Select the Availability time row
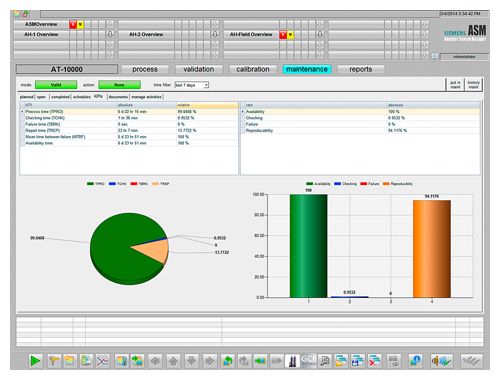The height and width of the screenshot is (380, 500). click(x=129, y=143)
